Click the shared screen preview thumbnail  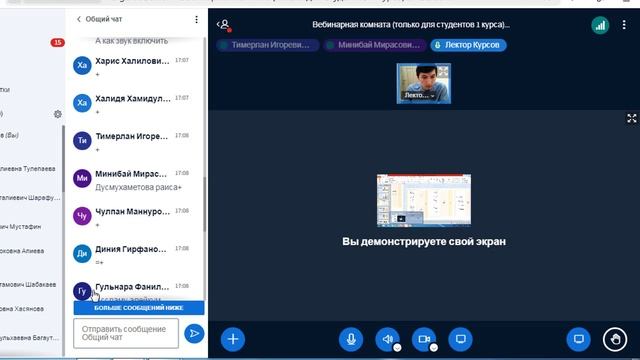click(424, 200)
